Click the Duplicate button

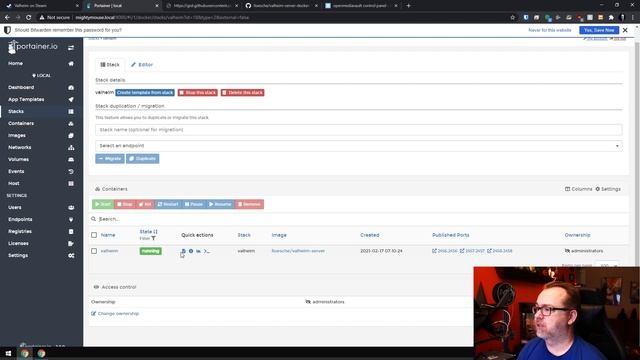142,159
